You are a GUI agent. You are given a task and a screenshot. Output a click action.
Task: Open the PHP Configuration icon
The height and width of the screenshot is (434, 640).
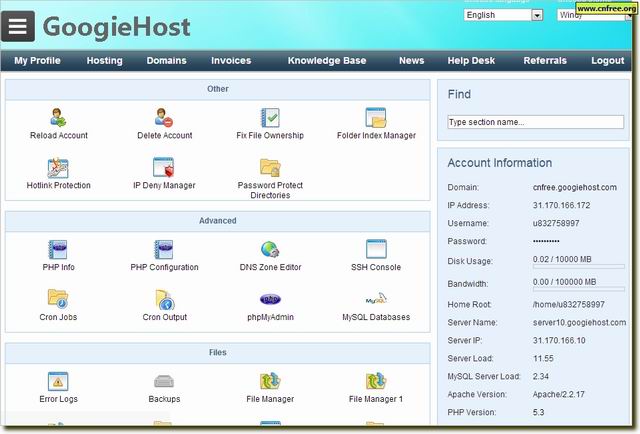click(x=164, y=249)
